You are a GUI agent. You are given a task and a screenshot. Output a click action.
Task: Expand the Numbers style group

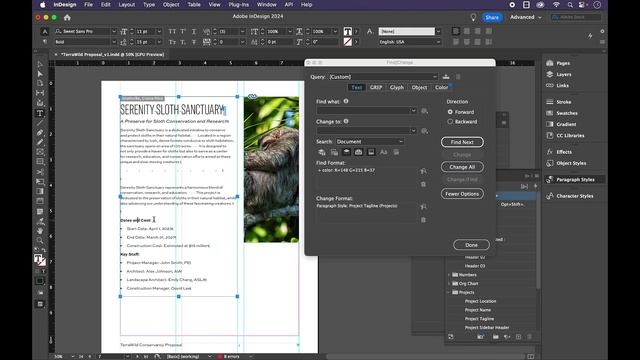(x=449, y=275)
